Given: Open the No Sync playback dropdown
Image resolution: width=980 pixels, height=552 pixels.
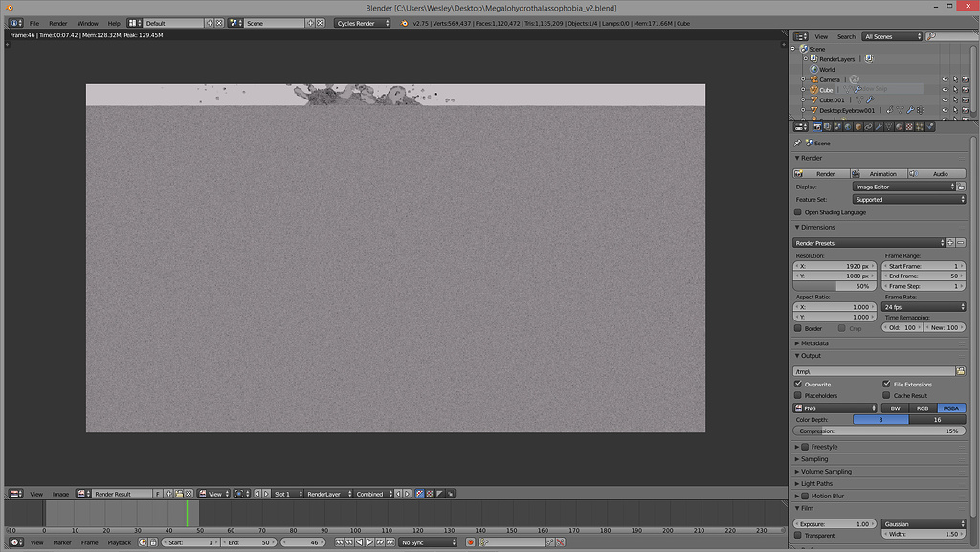Looking at the screenshot, I should [428, 542].
